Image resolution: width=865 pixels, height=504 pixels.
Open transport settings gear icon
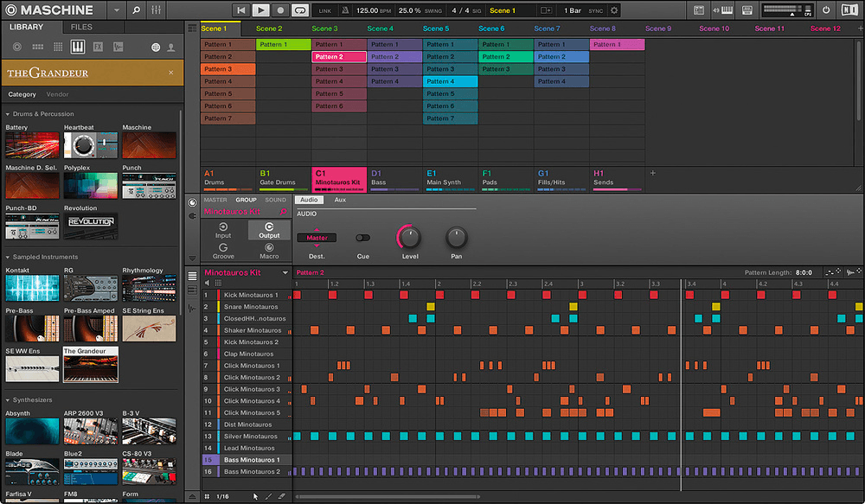click(x=614, y=10)
